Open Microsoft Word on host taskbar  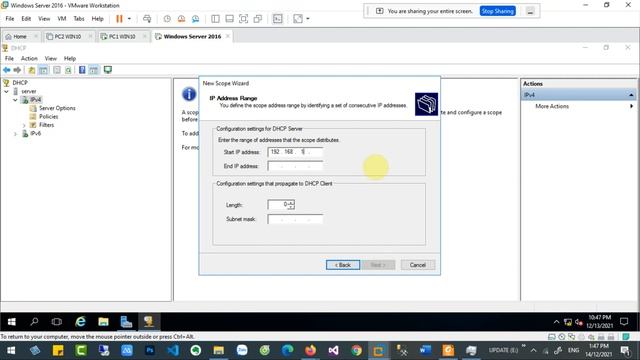425,350
